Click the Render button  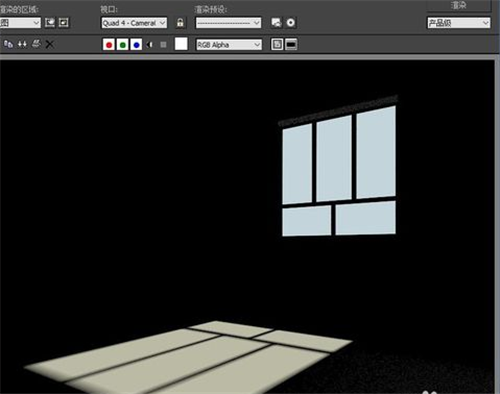[459, 5]
